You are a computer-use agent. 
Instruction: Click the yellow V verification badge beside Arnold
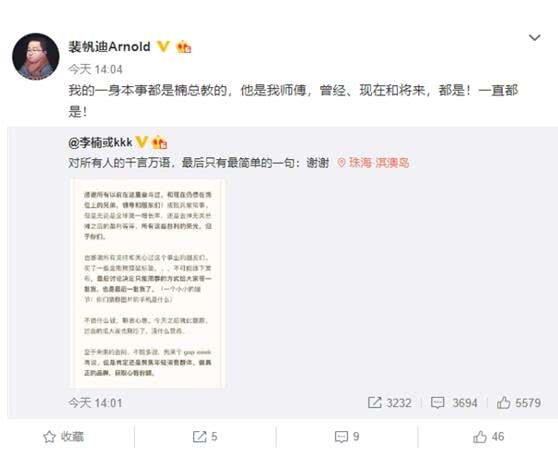coord(163,47)
